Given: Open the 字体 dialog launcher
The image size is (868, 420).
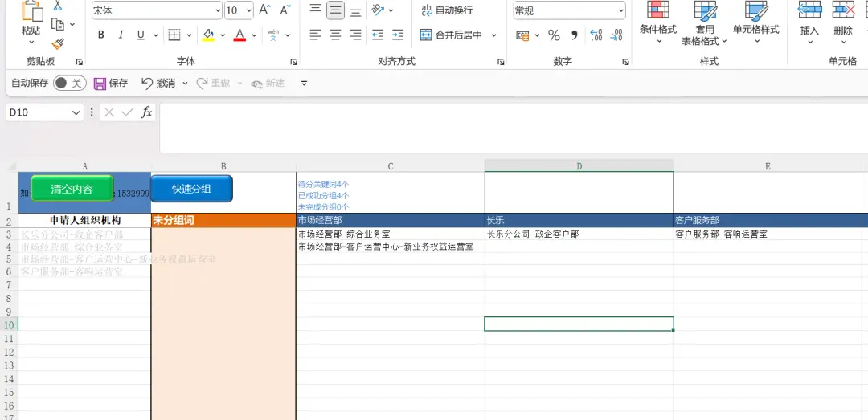Looking at the screenshot, I should point(293,62).
